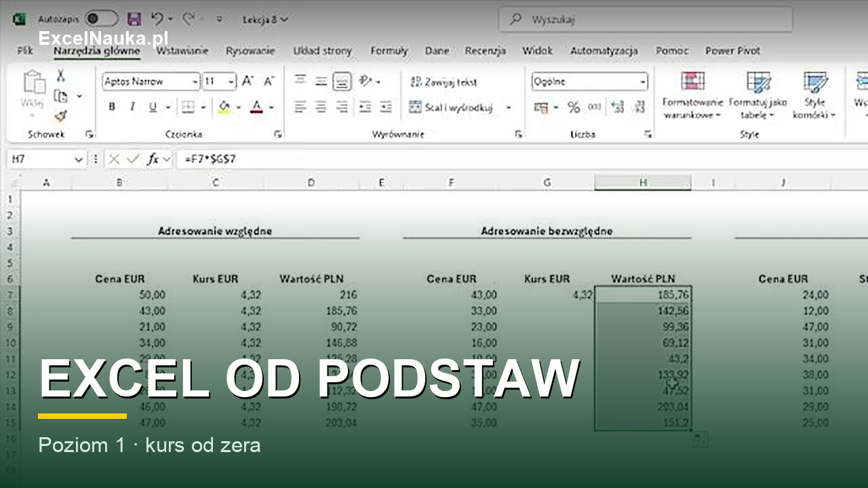Screen dimensions: 868x488
Task: Align cell content to the bottom
Action: click(342, 81)
